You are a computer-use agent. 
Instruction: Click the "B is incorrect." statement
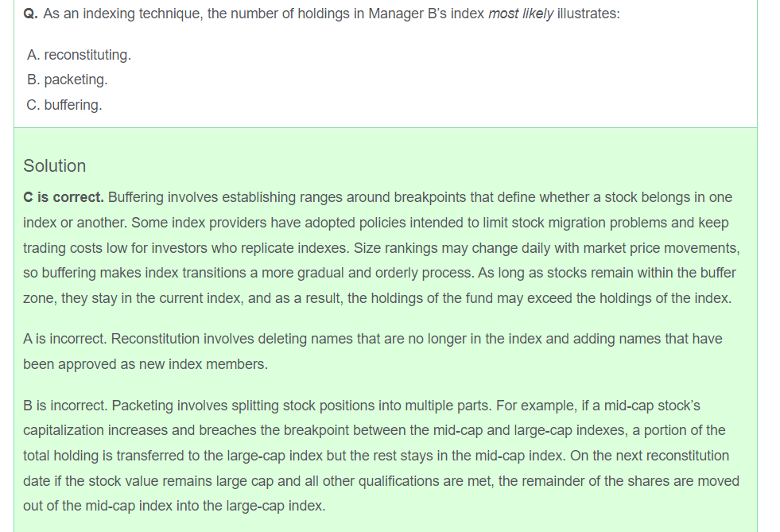[65, 406]
